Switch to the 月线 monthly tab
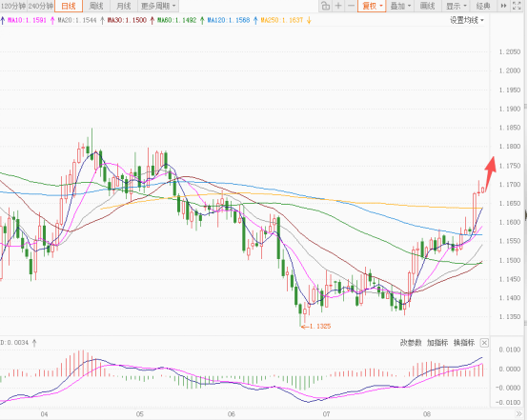 (x=124, y=6)
